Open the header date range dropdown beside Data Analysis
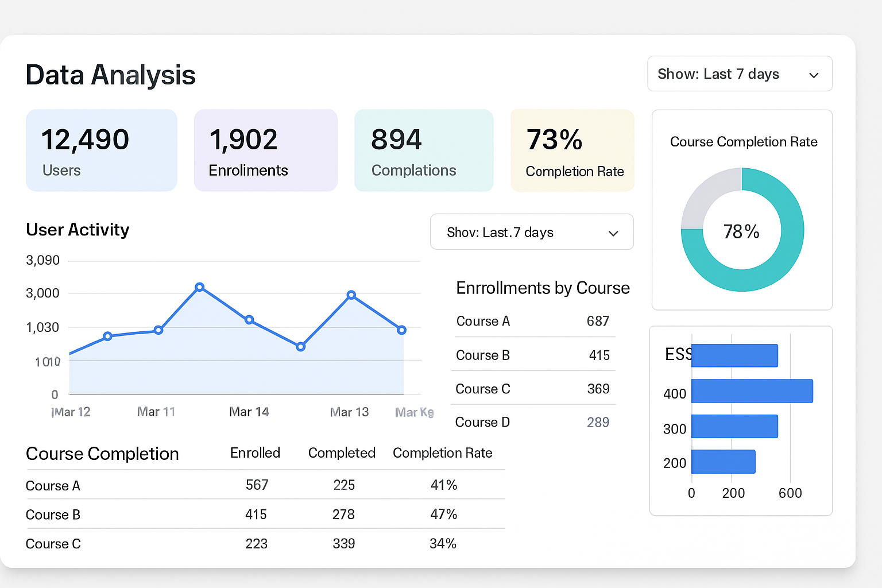The height and width of the screenshot is (588, 882). 739,74
